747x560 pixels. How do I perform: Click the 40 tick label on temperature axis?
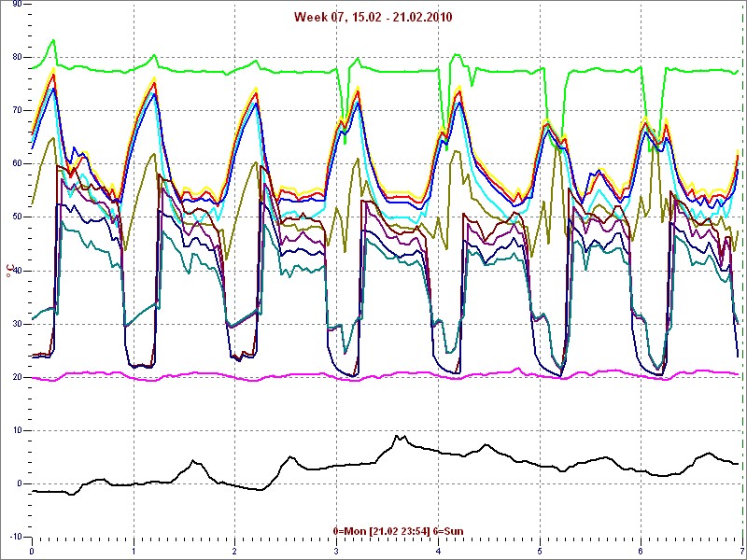click(x=15, y=271)
